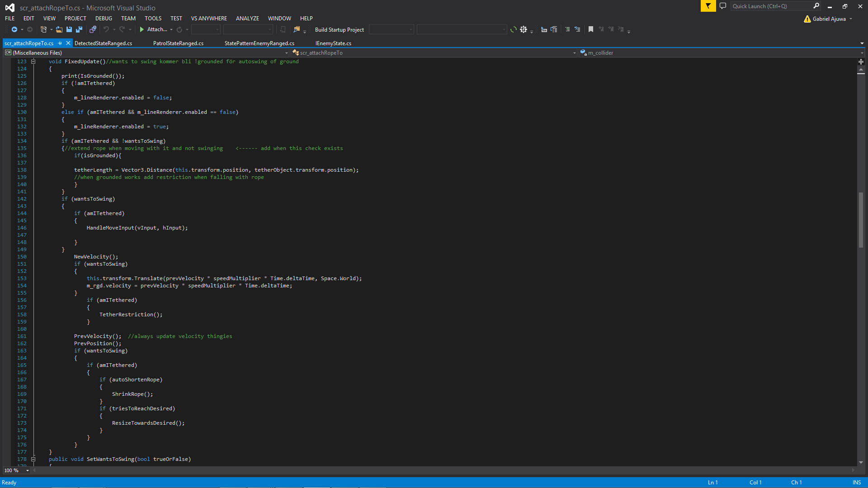Click the horizontal scrollbar right arrow
868x488 pixels.
[854, 470]
